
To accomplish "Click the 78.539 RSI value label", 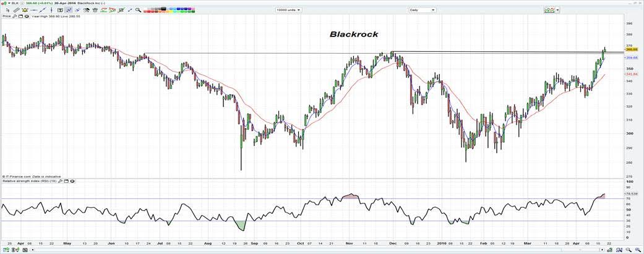I will (x=631, y=193).
